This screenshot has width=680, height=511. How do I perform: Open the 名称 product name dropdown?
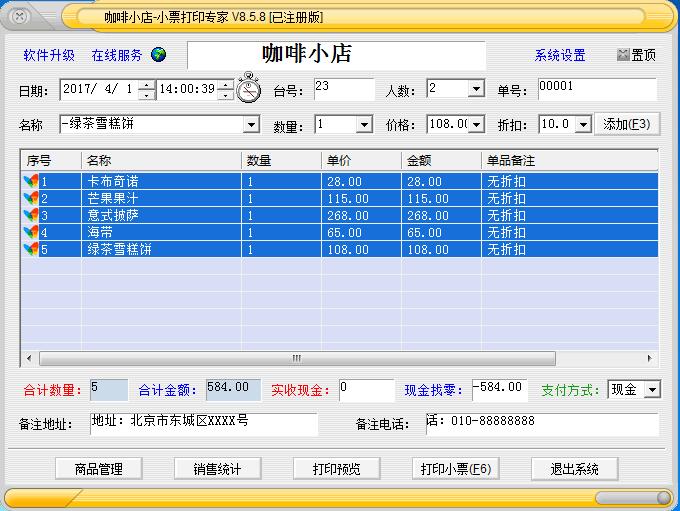click(251, 125)
